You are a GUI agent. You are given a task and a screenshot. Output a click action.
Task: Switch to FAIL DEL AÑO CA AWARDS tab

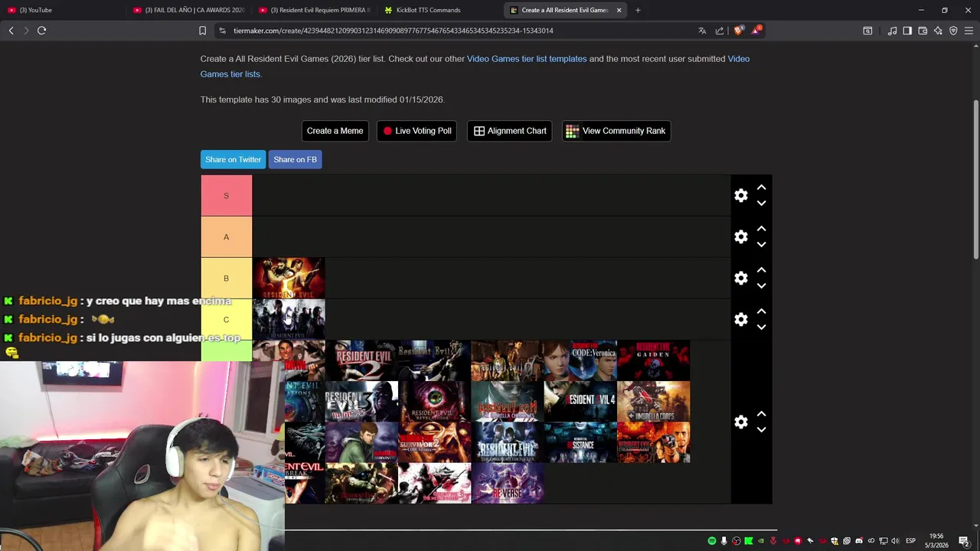click(x=188, y=10)
